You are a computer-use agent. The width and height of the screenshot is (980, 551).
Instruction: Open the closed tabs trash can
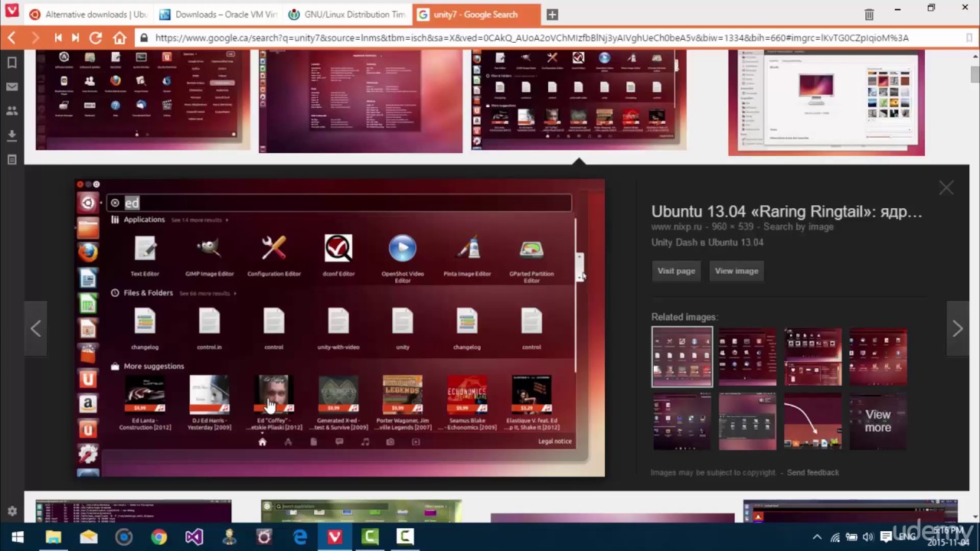[869, 15]
